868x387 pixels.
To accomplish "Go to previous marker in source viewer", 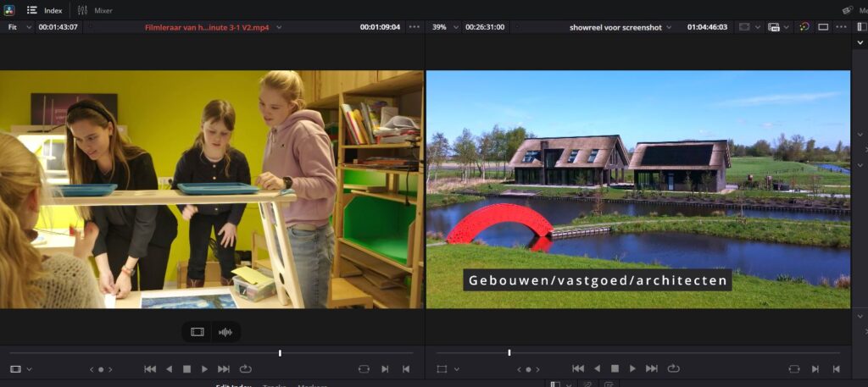I will coord(92,369).
